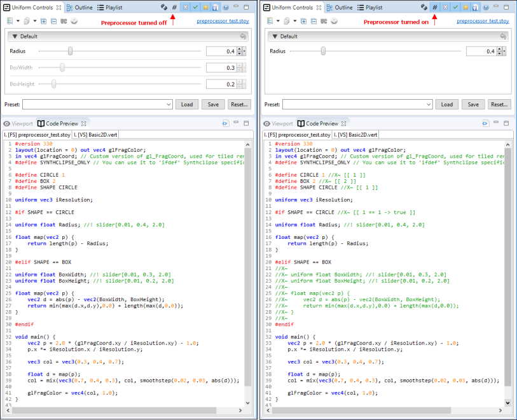Switch to Outline tab in left panel
Screen dimensions: 517x420
pyautogui.click(x=80, y=8)
